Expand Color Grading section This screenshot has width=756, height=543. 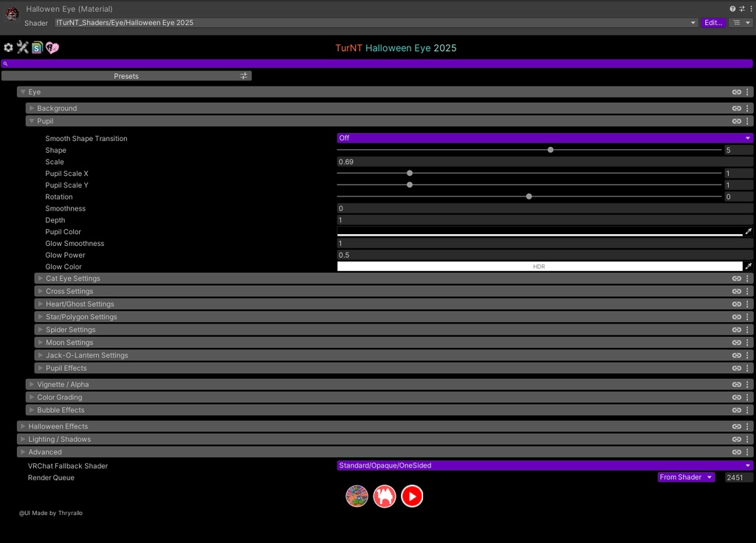click(x=31, y=397)
